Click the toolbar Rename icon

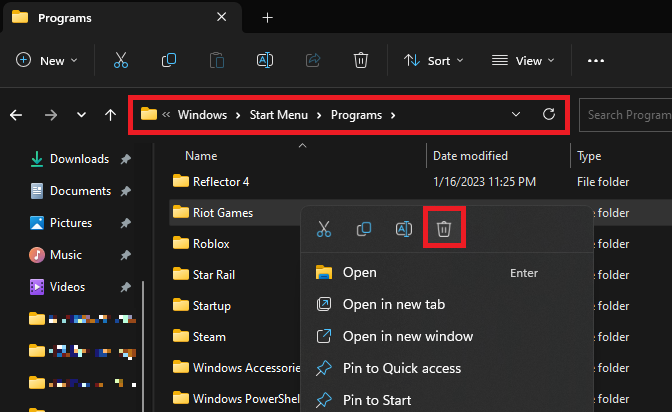coord(265,60)
